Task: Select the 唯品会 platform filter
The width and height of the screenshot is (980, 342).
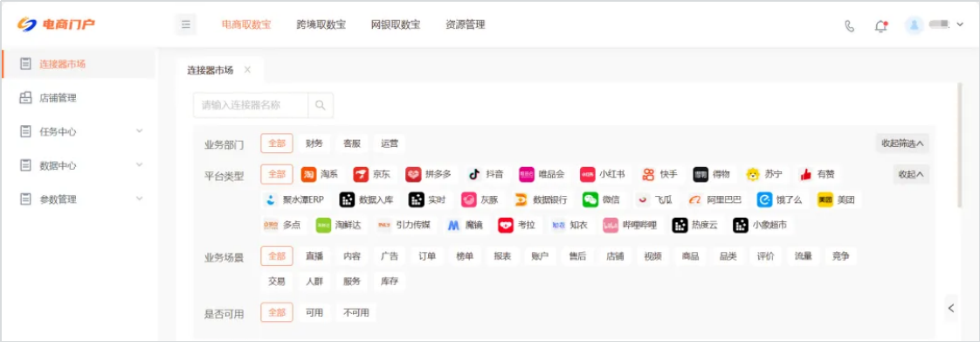Action: click(x=542, y=174)
